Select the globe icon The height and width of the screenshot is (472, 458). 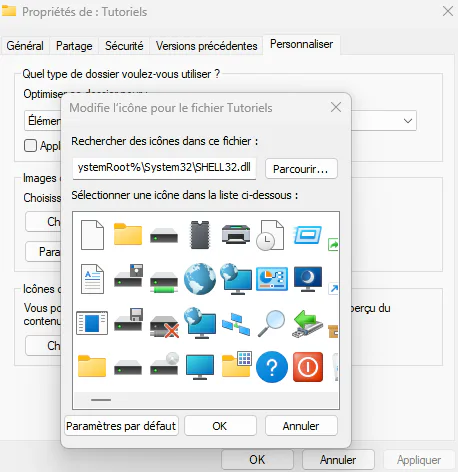point(200,279)
